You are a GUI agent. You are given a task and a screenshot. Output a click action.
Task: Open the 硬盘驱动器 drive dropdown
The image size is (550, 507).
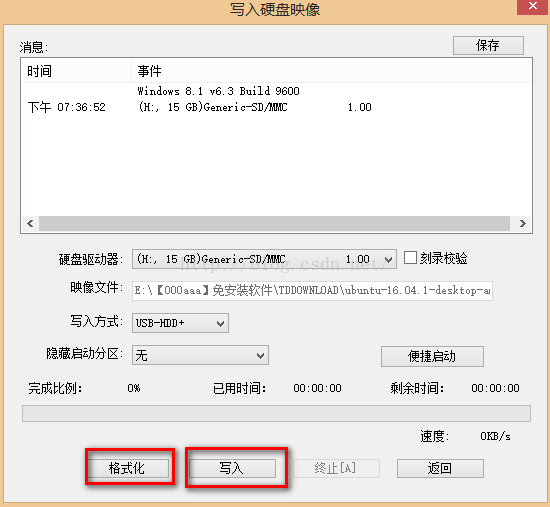(264, 259)
